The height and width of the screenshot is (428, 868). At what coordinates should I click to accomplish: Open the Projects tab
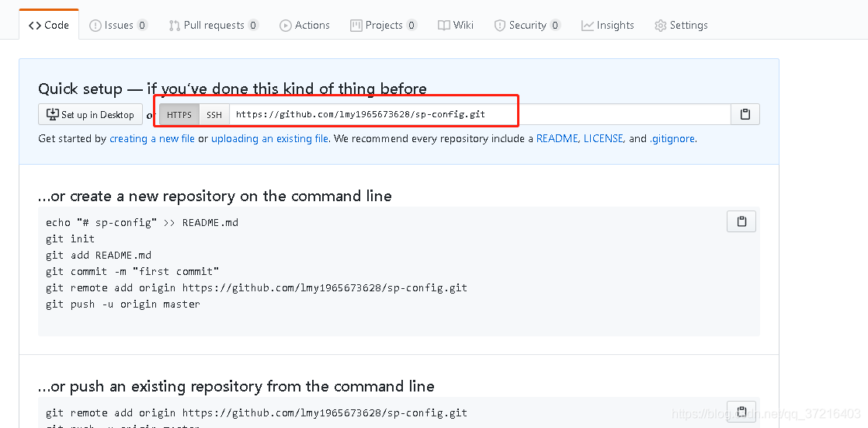(384, 25)
